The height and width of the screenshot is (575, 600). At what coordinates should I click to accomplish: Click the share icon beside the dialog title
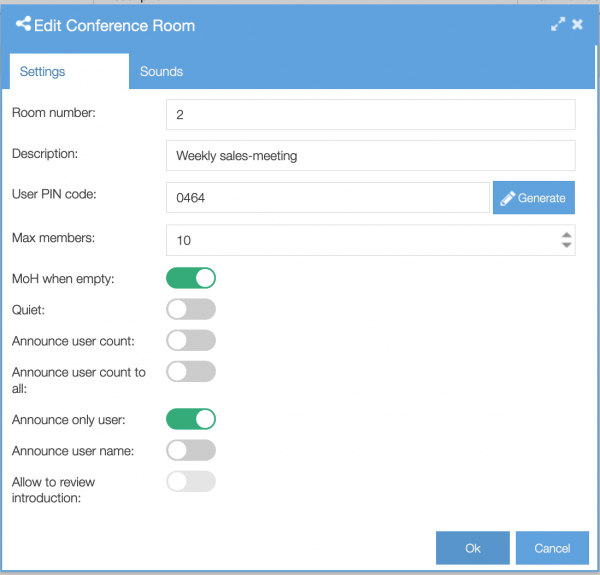(23, 24)
